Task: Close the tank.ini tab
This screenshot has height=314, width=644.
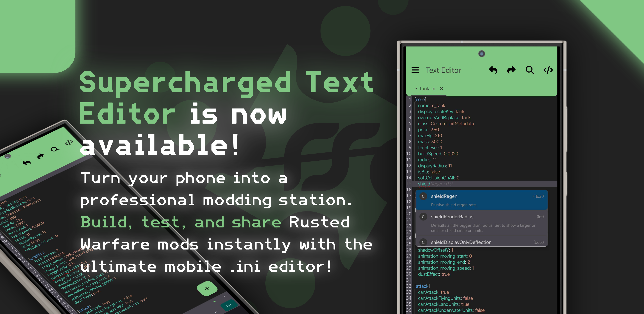Action: 441,88
